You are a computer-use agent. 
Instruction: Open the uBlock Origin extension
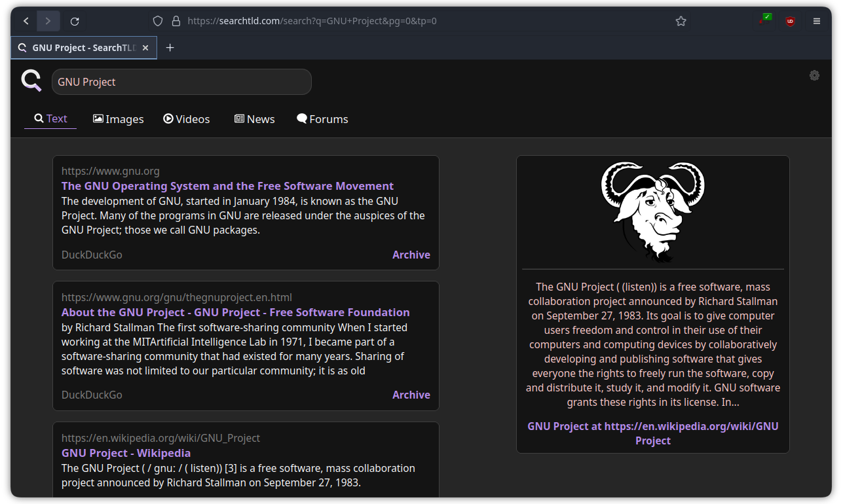pyautogui.click(x=790, y=21)
